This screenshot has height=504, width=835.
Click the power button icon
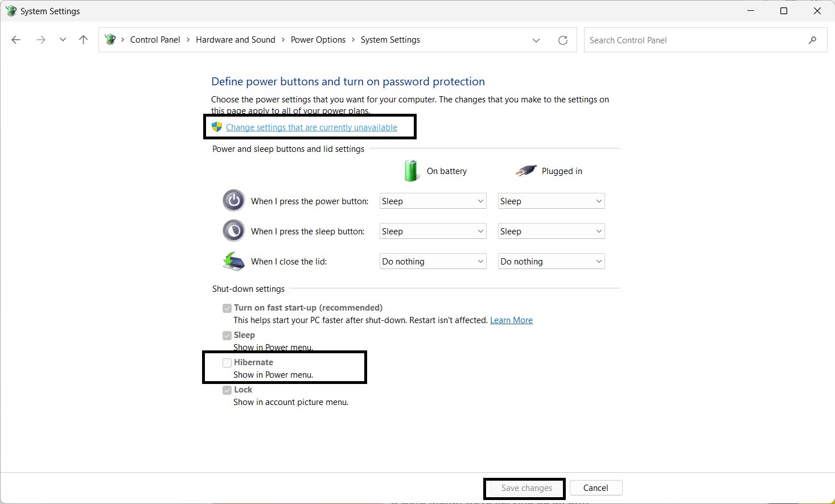233,201
